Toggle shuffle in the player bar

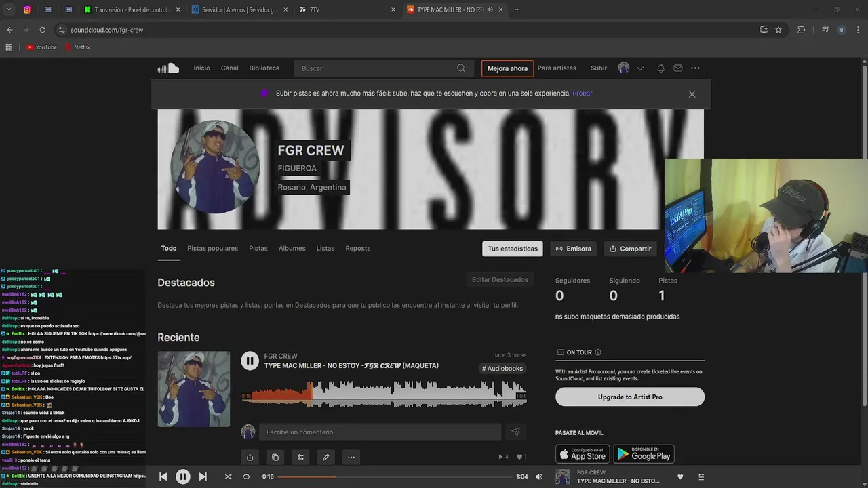(228, 477)
